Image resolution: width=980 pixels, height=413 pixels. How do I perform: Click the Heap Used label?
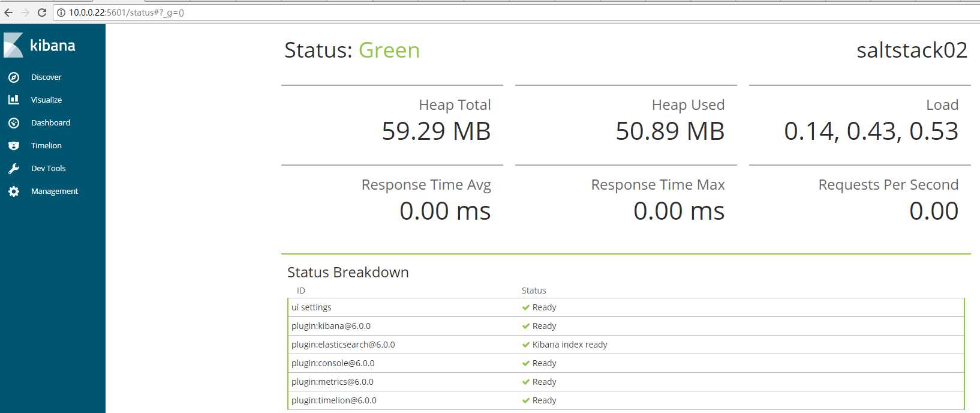pyautogui.click(x=688, y=105)
